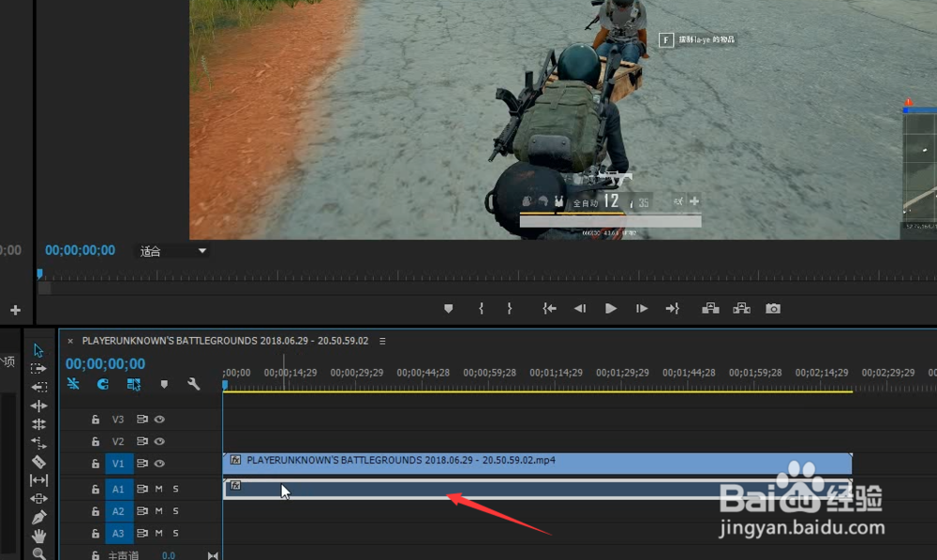Go to In point

[549, 309]
